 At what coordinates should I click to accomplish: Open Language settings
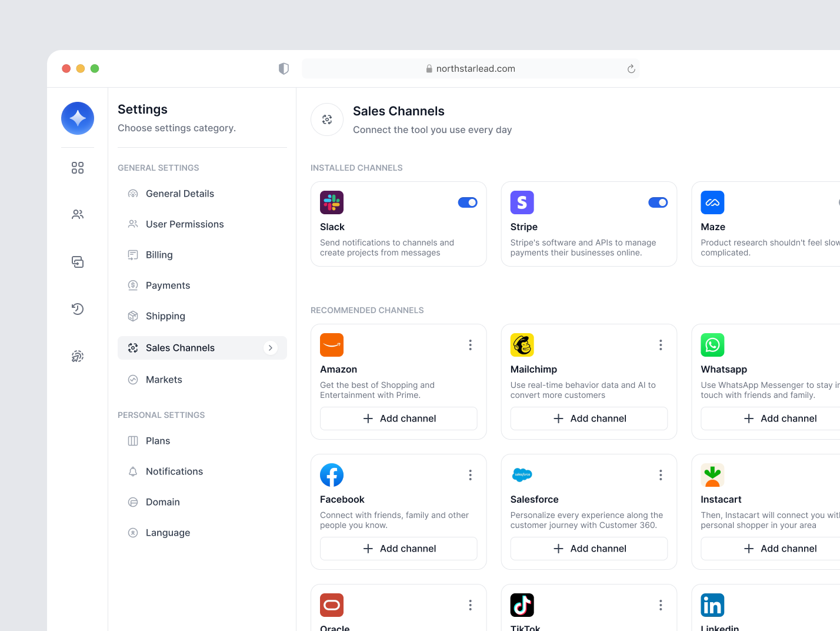pos(202,533)
